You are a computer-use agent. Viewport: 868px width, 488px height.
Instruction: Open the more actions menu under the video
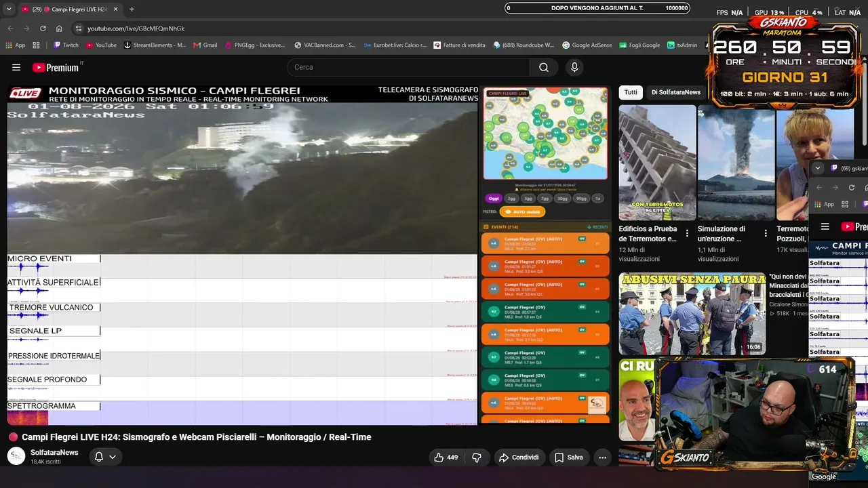[602, 457]
